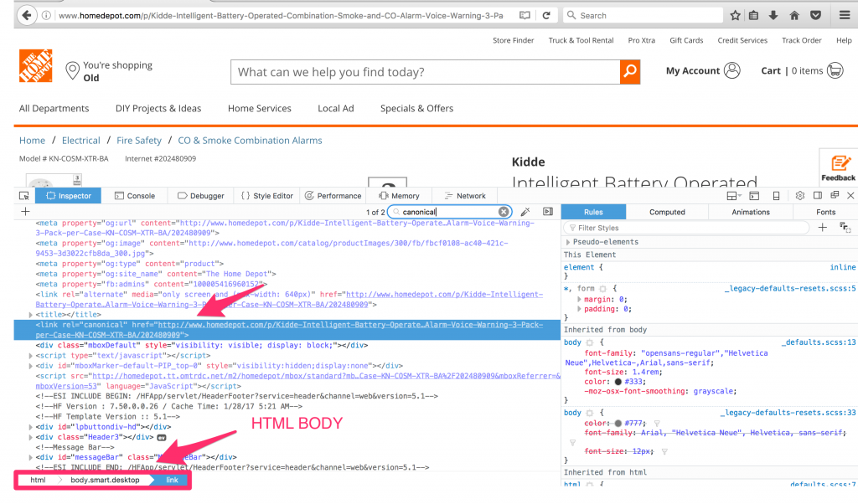Create a new node with the plus icon
Viewport: 858px width, 504px height.
click(25, 212)
